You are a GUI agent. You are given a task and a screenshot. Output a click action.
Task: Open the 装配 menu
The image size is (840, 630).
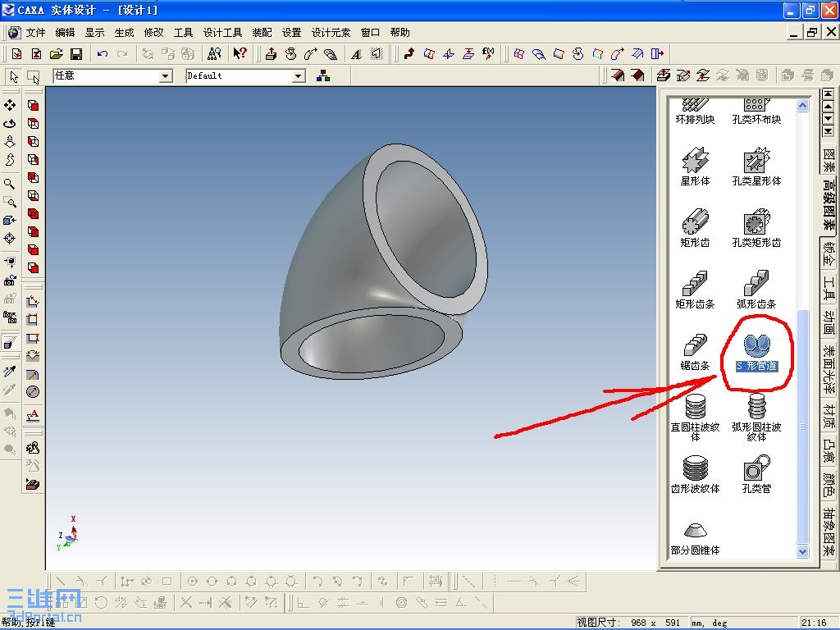point(262,33)
